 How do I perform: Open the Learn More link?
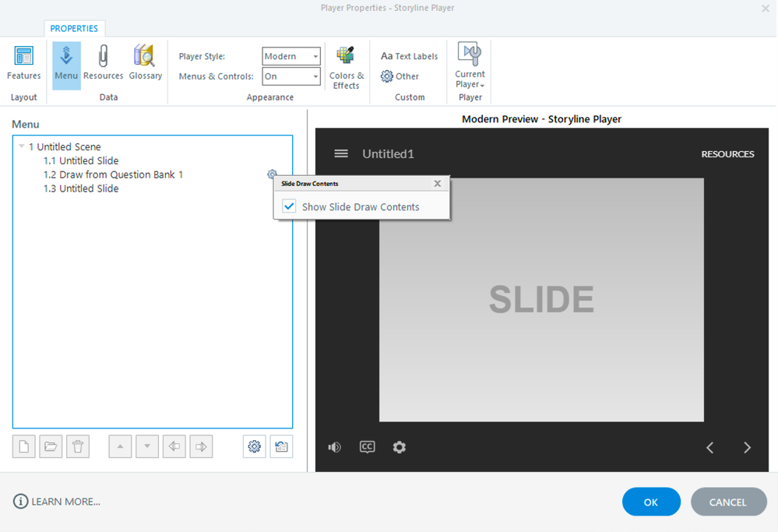(57, 502)
